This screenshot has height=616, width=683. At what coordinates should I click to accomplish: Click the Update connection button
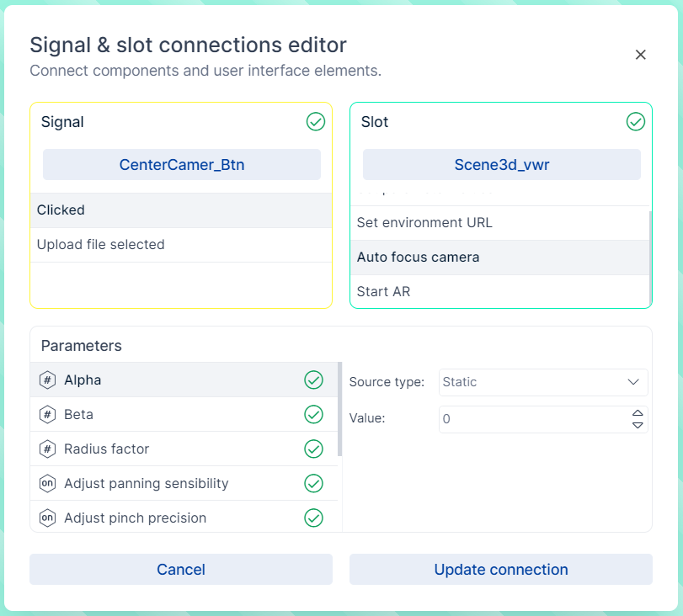coord(501,570)
